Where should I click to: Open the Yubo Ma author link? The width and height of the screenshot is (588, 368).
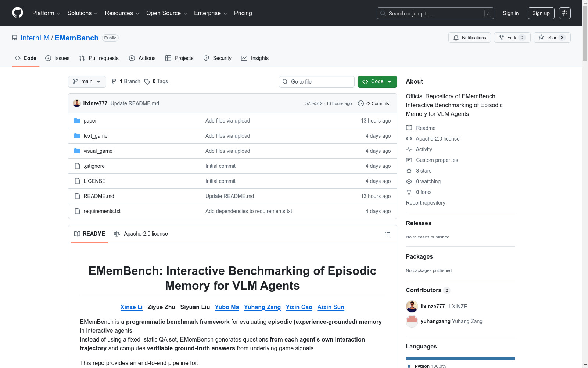(227, 307)
